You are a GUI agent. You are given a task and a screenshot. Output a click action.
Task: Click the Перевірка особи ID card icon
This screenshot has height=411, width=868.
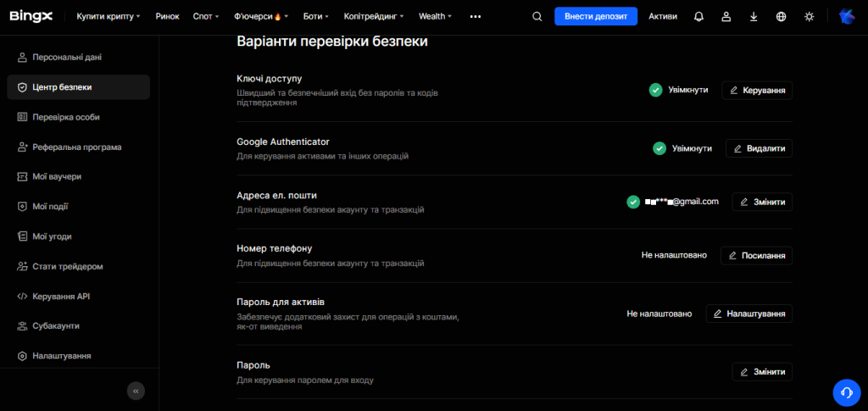click(x=22, y=117)
